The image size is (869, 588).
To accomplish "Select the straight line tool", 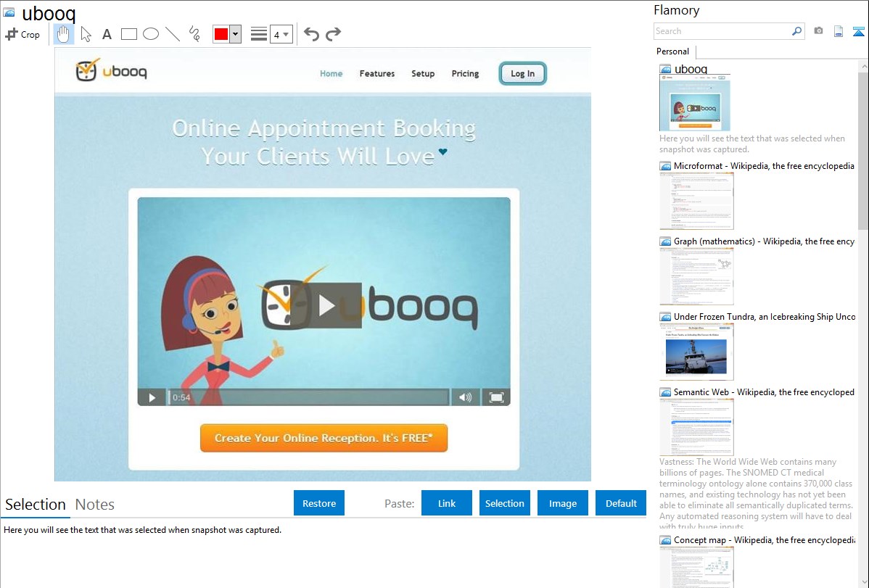I will (x=173, y=34).
